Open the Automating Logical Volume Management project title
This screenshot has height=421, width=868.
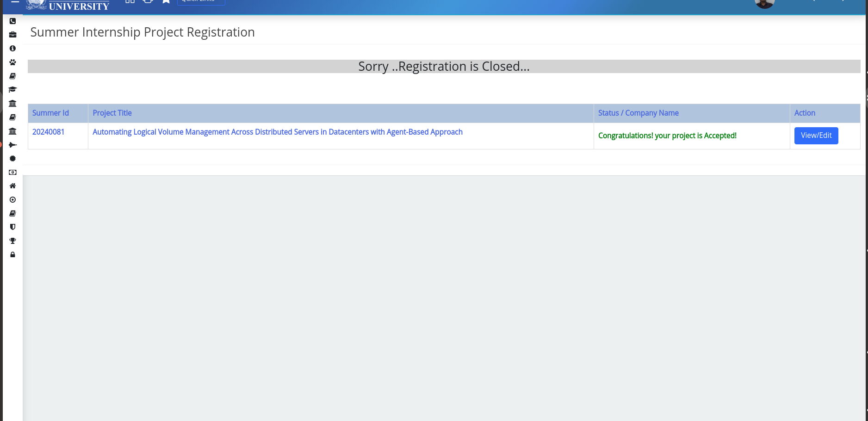(x=277, y=132)
